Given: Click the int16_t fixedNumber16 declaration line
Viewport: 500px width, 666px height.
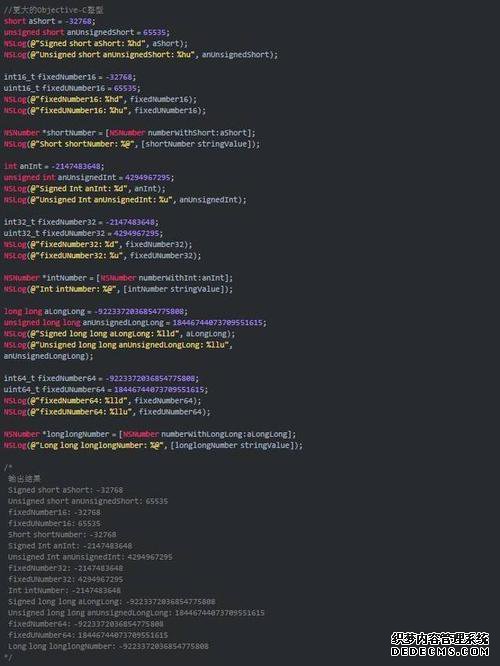Looking at the screenshot, I should (x=70, y=77).
